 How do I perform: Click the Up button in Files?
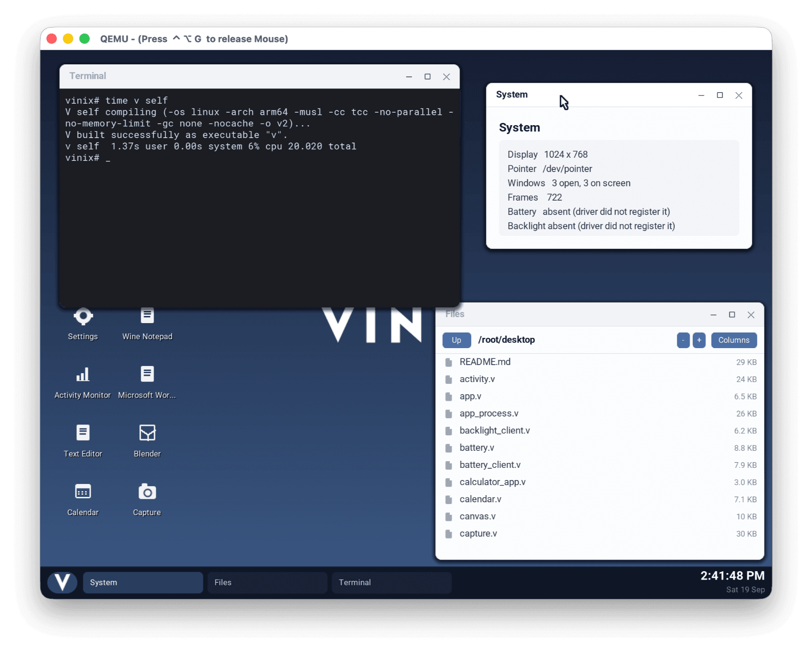pyautogui.click(x=456, y=340)
